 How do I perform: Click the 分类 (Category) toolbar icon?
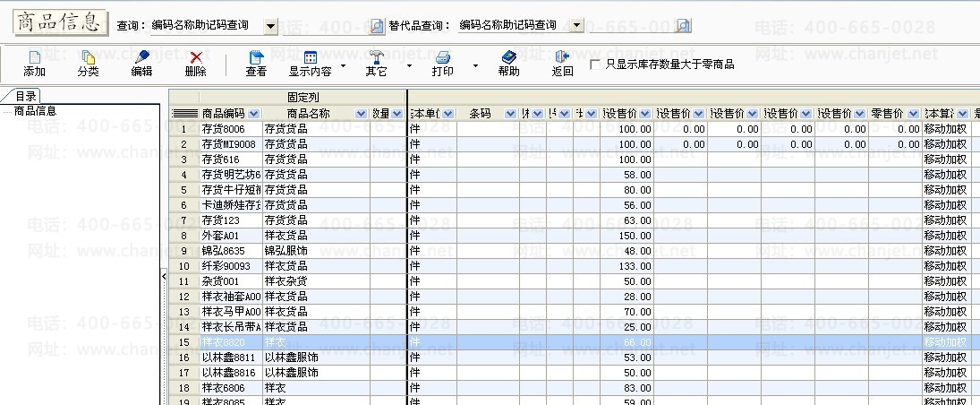[x=88, y=58]
